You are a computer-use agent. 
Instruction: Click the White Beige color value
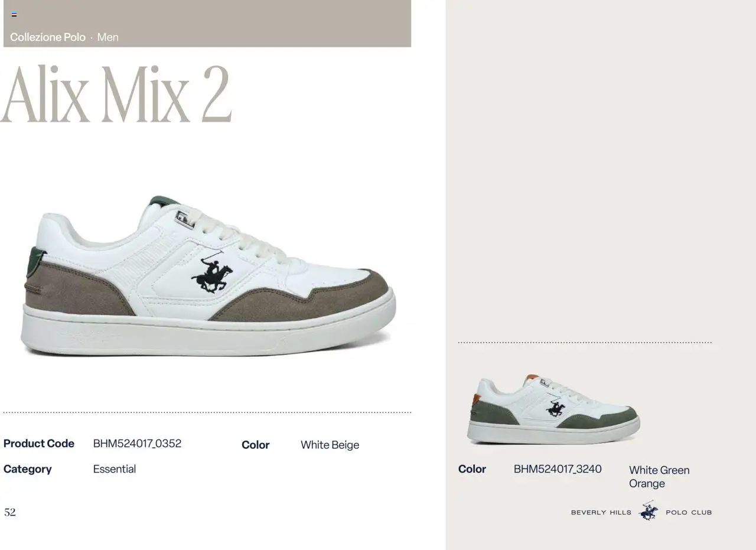pyautogui.click(x=330, y=445)
